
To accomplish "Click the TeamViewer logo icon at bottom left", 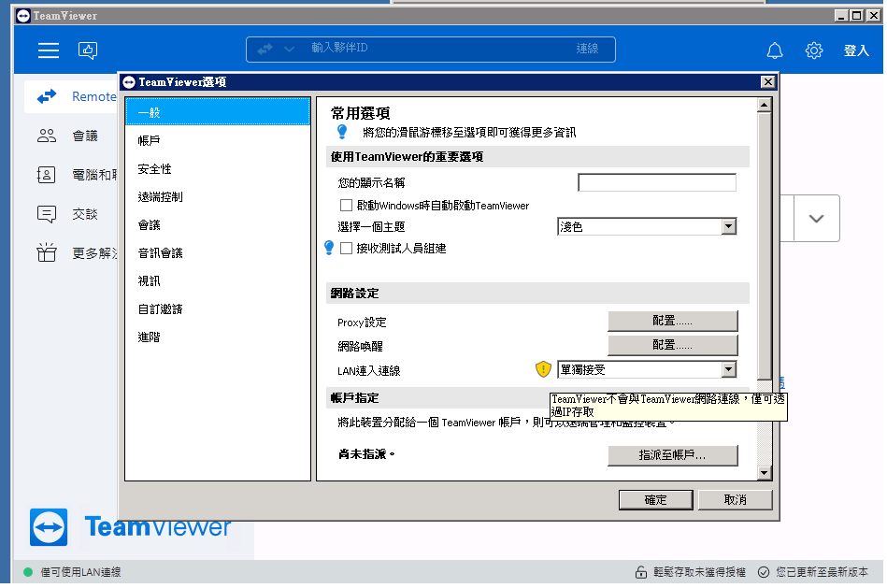I will pyautogui.click(x=49, y=527).
